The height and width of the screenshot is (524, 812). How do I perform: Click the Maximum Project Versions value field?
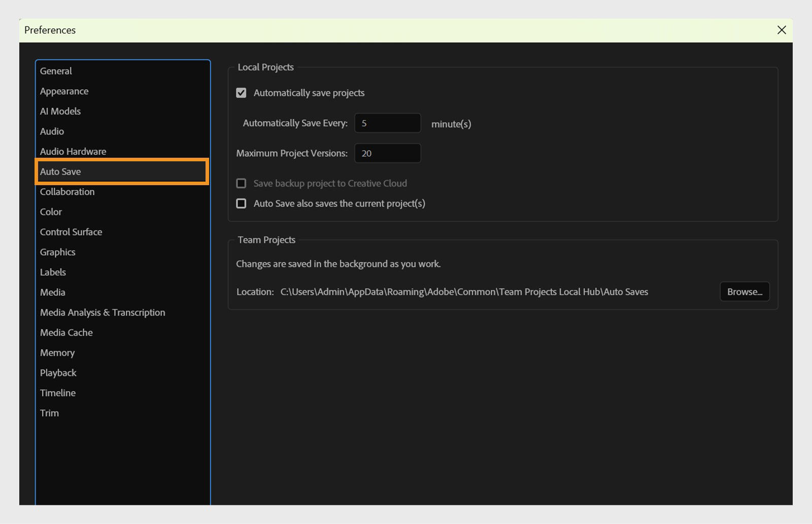click(x=387, y=153)
